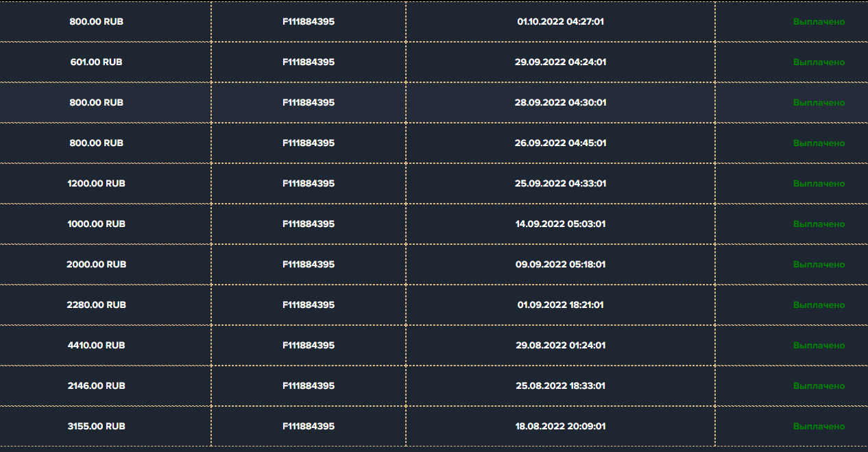Click the Выплачено status in the 18.08.2022 row
Viewport: 868px width, 452px height.
[819, 426]
